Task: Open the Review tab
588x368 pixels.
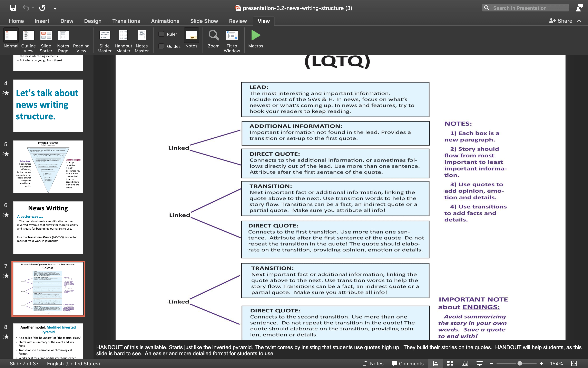Action: pyautogui.click(x=238, y=21)
